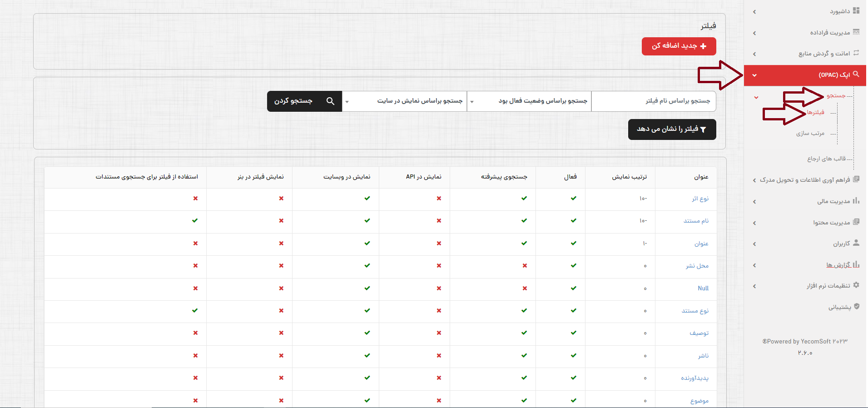Viewport: 868px width, 408px height.
Task: Click the show filter button
Action: click(x=672, y=129)
